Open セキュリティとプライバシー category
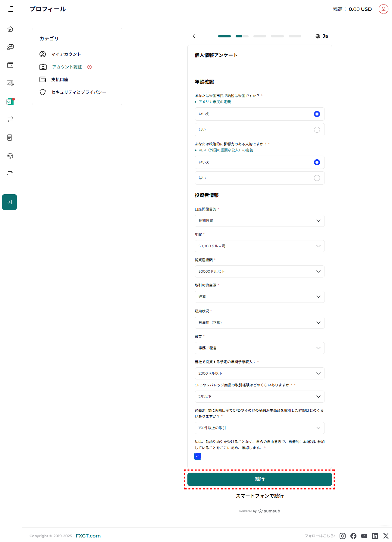 click(78, 92)
